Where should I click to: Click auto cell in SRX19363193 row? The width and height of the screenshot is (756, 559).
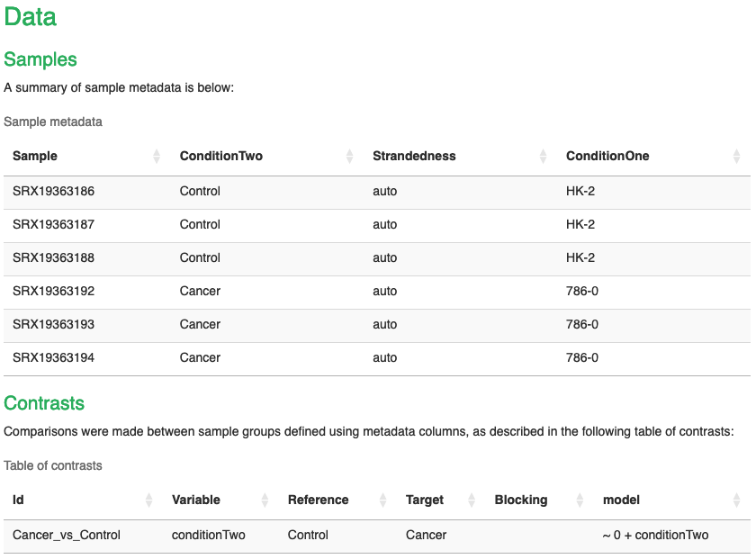click(x=385, y=325)
